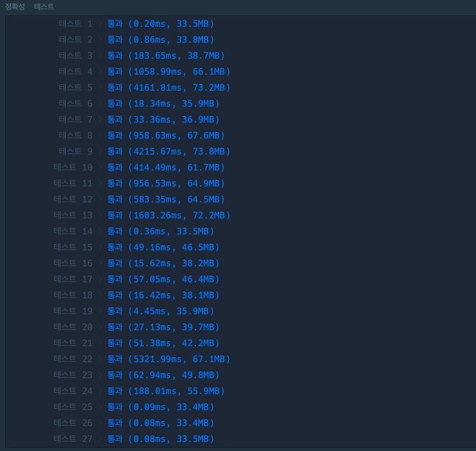Select the 테스트 3 label

pyautogui.click(x=75, y=56)
